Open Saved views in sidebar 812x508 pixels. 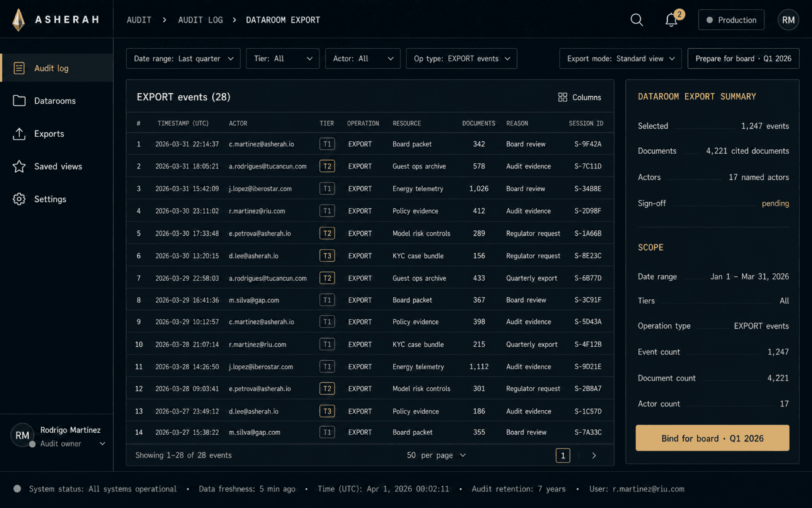tap(57, 166)
